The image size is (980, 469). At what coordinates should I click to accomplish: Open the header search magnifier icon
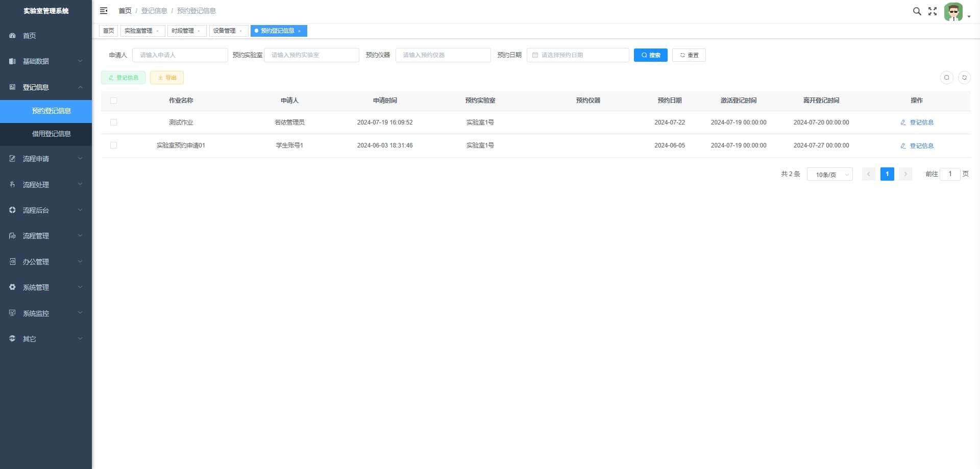pos(917,11)
